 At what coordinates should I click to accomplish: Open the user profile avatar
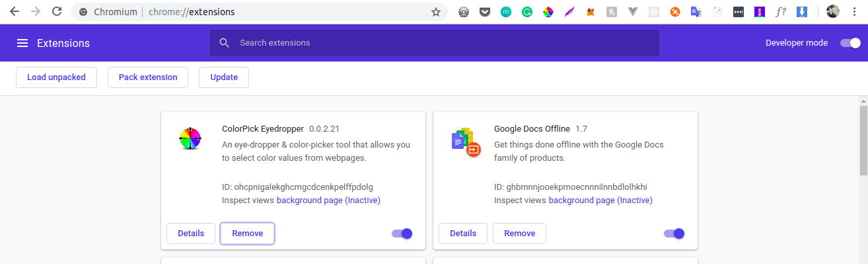(x=833, y=12)
